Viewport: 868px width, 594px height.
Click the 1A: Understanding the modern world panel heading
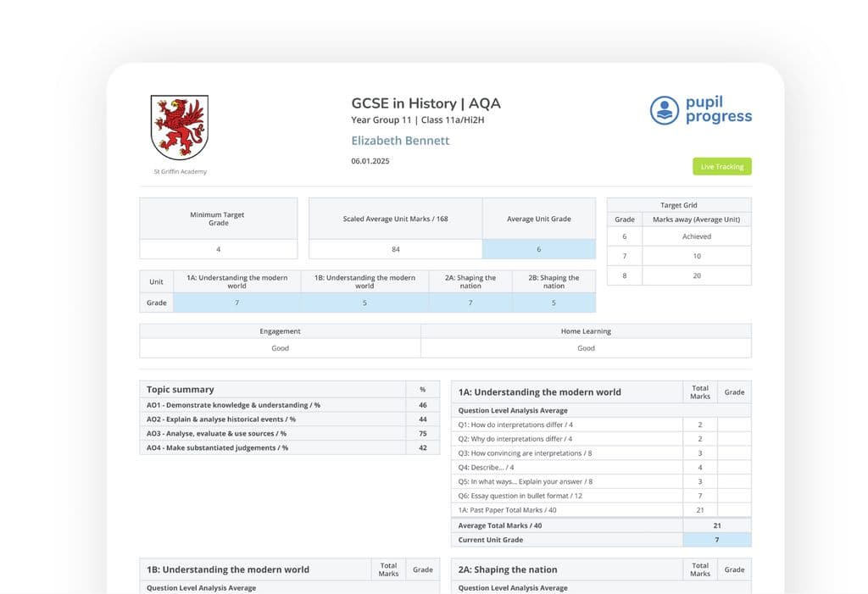point(540,392)
